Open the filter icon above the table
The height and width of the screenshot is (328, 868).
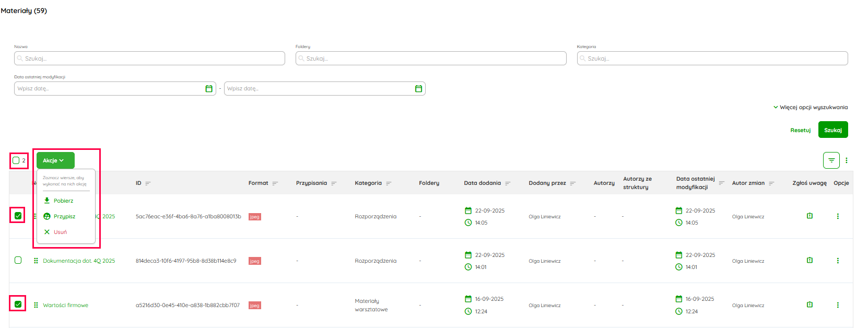pos(831,160)
